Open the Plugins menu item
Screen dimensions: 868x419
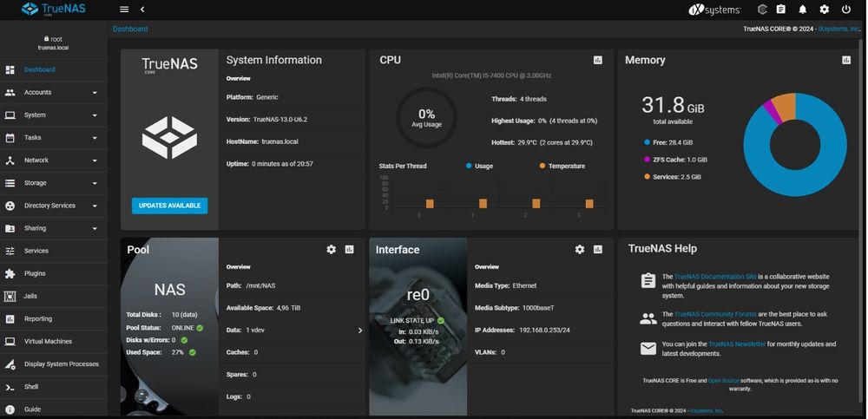pos(54,273)
